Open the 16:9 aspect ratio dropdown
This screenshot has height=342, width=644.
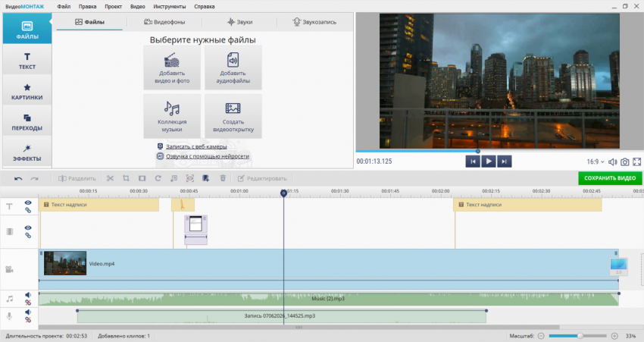596,162
